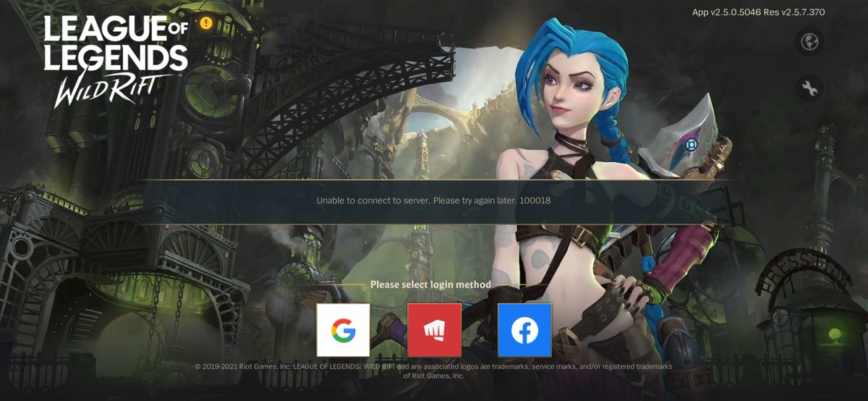Click the League of Legends Wild Rift logo
This screenshot has height=401, width=868.
coord(116,61)
